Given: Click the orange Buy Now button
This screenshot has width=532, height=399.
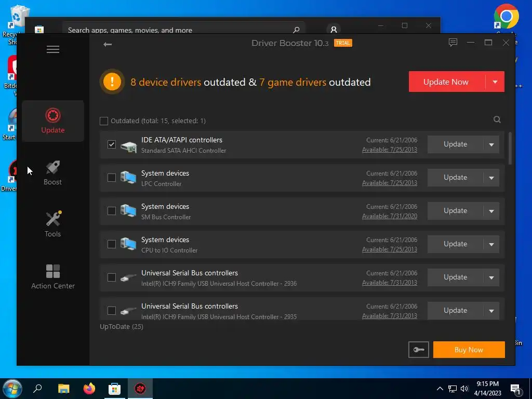Looking at the screenshot, I should [469, 350].
